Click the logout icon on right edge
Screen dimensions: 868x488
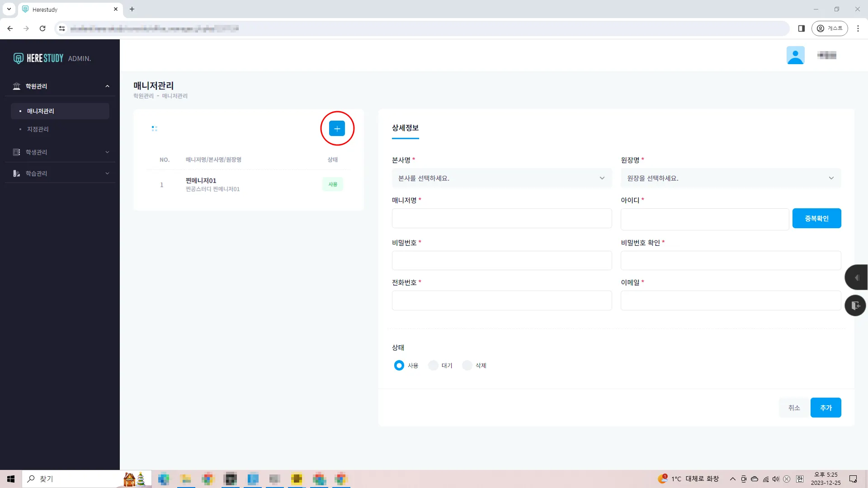855,305
